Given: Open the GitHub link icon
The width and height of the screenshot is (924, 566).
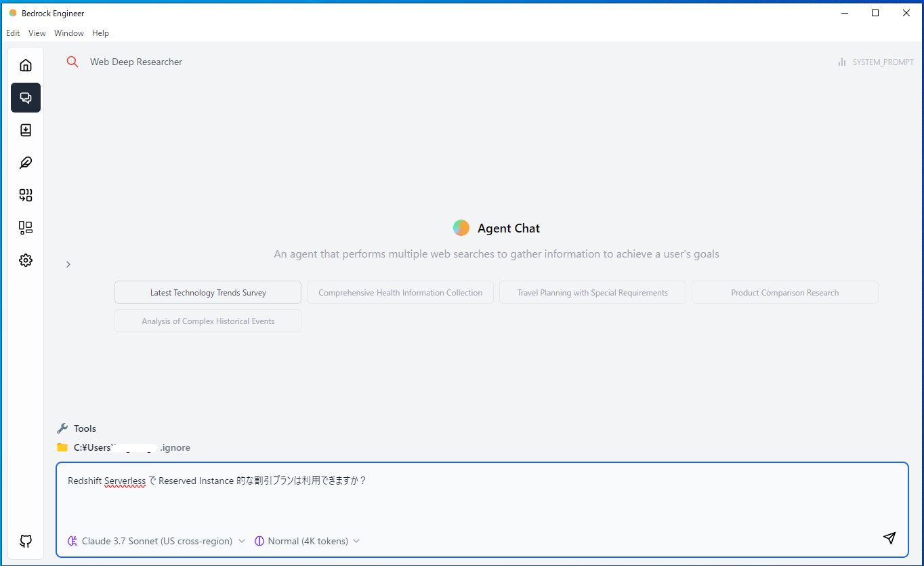Looking at the screenshot, I should coord(26,541).
